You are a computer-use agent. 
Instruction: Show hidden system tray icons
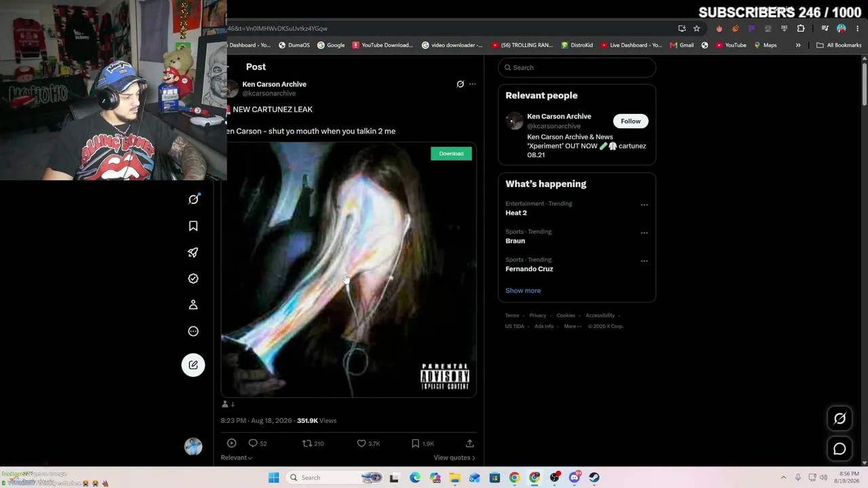(x=783, y=478)
